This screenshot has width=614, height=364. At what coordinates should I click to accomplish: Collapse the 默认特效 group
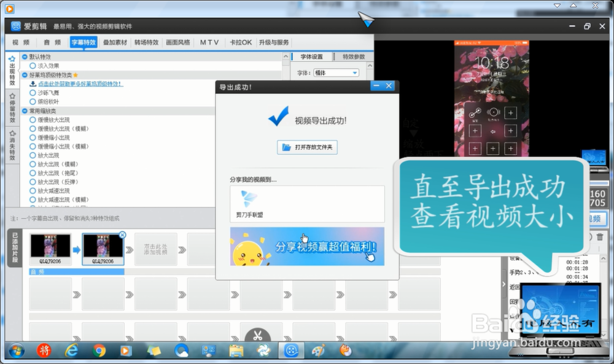25,56
